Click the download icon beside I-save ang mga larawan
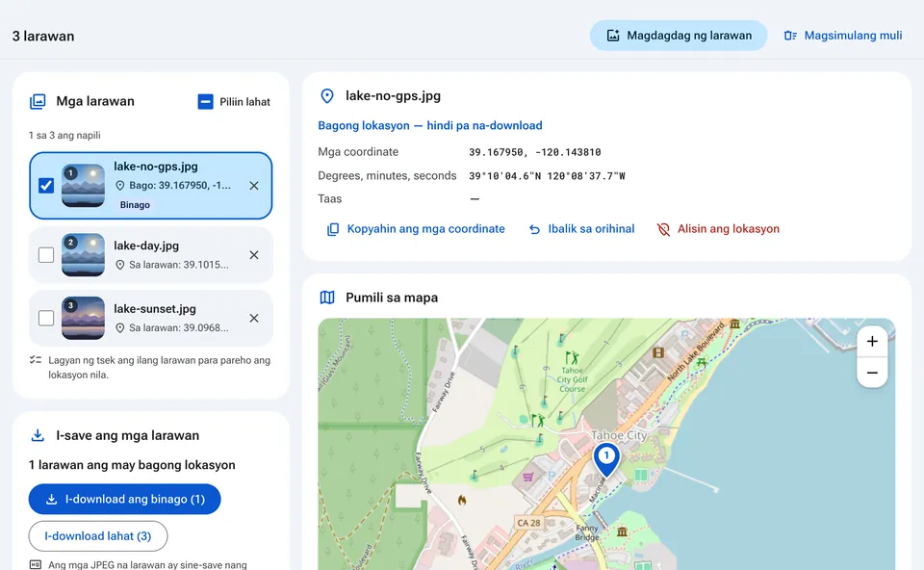The height and width of the screenshot is (570, 924). 38,435
